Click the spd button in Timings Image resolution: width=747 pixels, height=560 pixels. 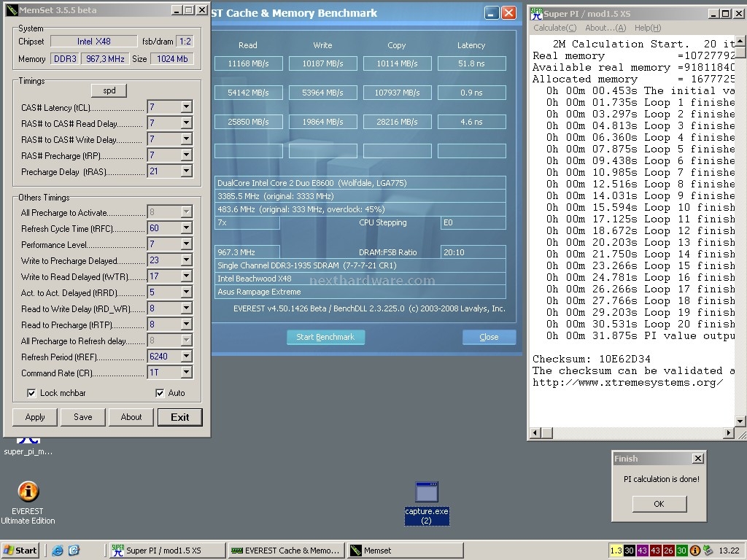click(109, 90)
